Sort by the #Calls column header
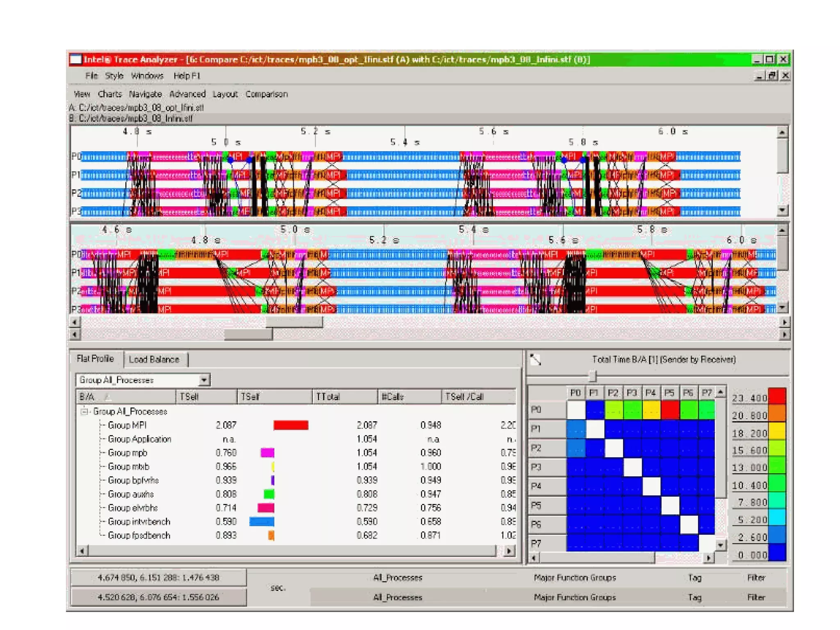 (409, 397)
